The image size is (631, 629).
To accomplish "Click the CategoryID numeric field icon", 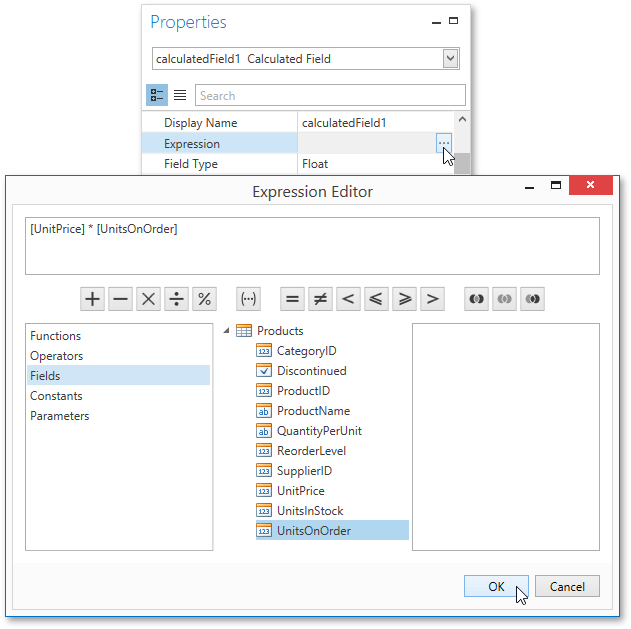I will 264,351.
